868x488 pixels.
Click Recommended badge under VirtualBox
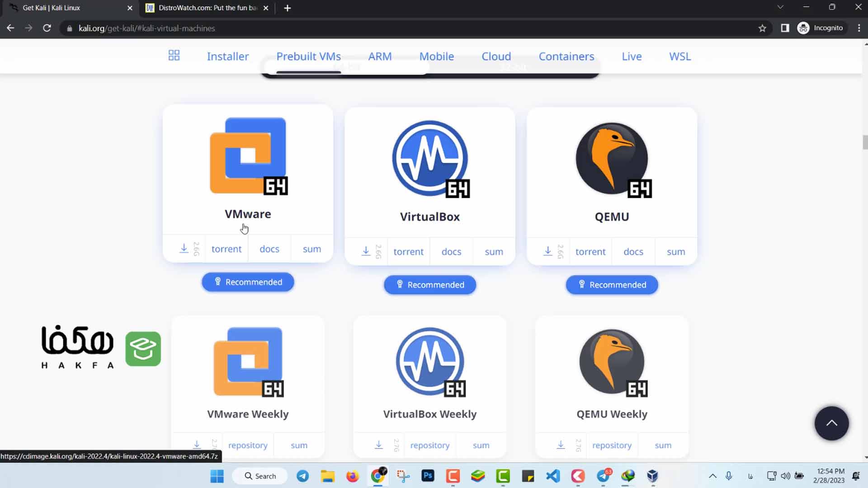click(x=430, y=285)
